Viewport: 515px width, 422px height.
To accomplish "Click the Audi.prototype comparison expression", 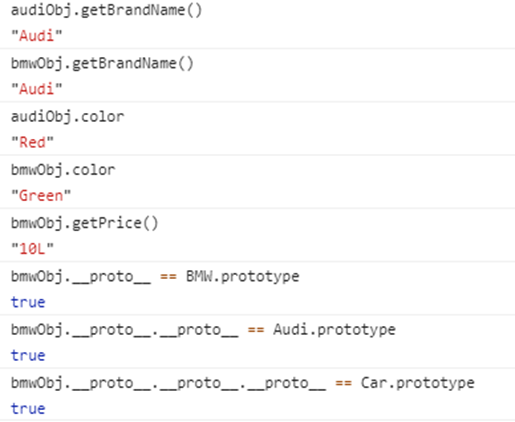I will 203,330.
